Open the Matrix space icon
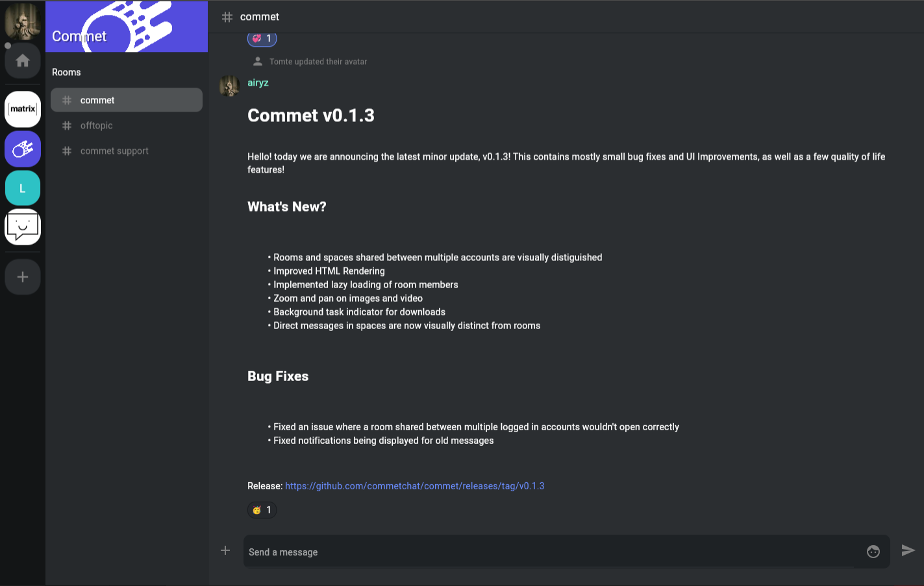This screenshot has width=924, height=586. click(x=23, y=109)
